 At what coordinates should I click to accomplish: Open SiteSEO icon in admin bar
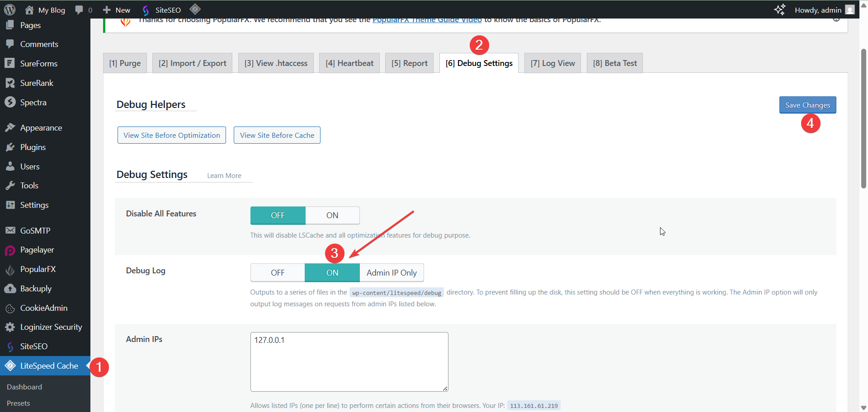click(146, 10)
